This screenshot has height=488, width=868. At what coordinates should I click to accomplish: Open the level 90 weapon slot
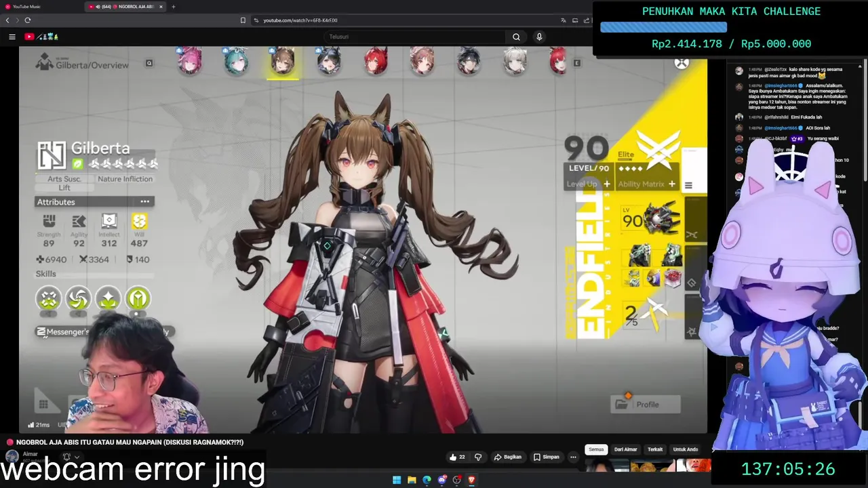[x=651, y=219]
